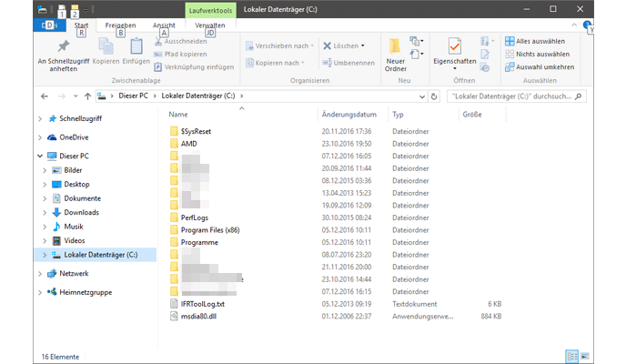Collapse the Dieser PC tree node
The height and width of the screenshot is (364, 626).
(40, 156)
